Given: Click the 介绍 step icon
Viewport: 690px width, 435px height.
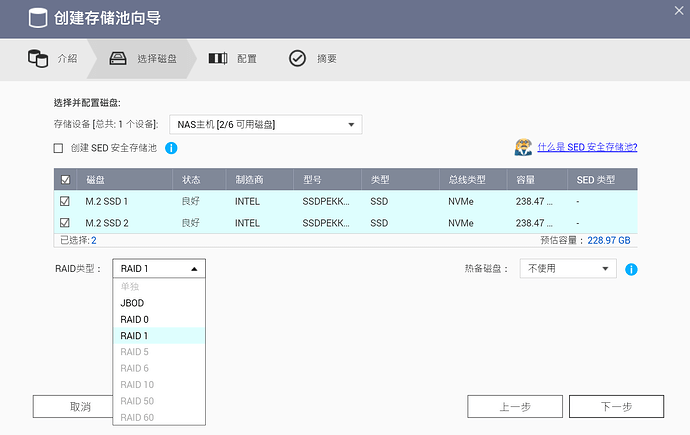Looking at the screenshot, I should click(37, 58).
